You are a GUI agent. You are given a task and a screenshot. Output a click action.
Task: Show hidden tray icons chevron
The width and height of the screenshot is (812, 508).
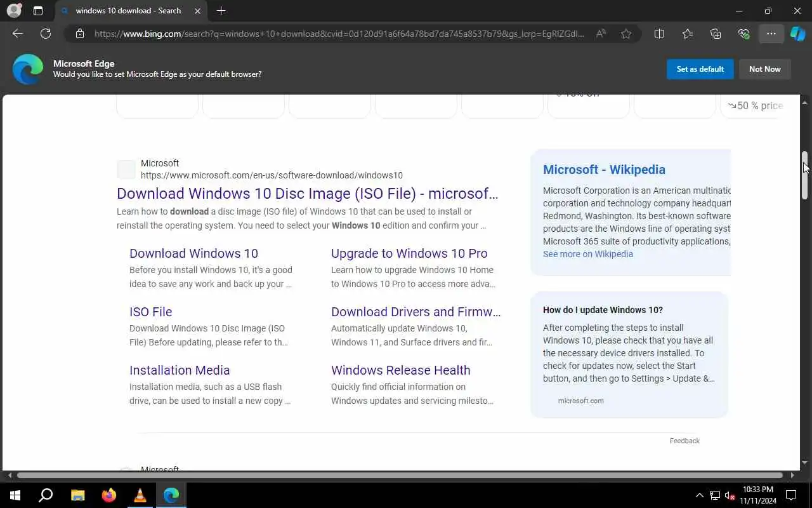700,495
